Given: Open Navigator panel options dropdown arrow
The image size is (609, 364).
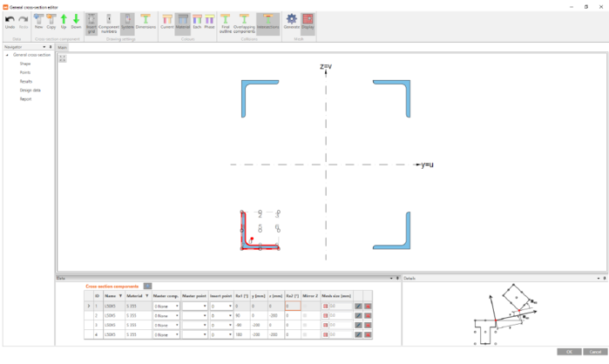Looking at the screenshot, I should coord(44,47).
